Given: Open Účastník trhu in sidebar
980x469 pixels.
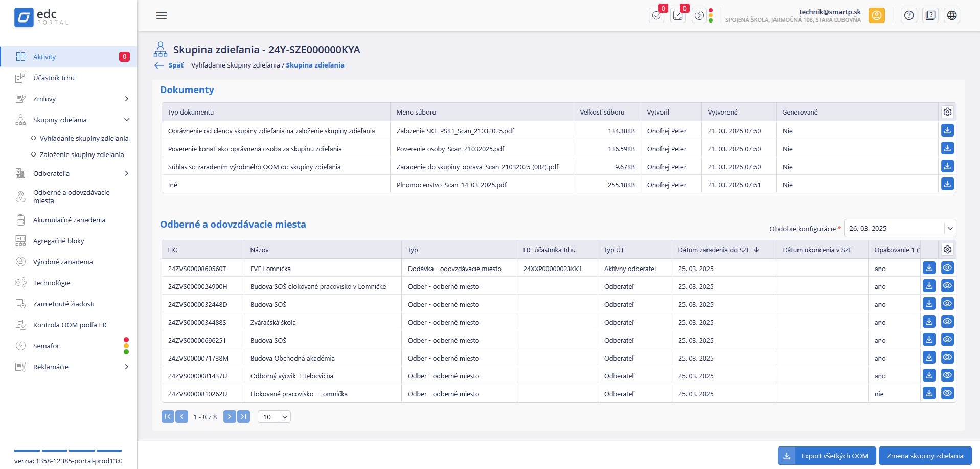Looking at the screenshot, I should point(69,78).
